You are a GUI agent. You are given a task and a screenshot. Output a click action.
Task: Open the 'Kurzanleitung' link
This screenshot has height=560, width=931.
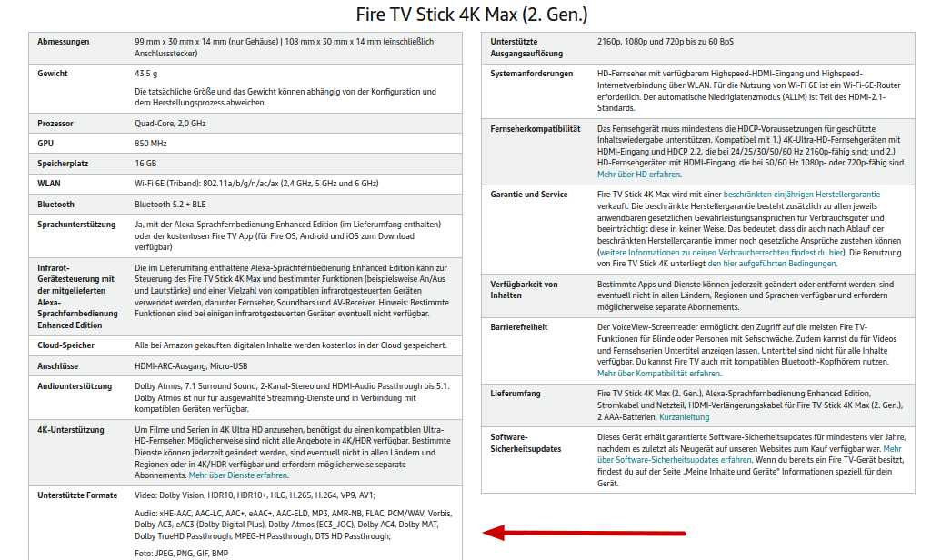pyautogui.click(x=684, y=417)
